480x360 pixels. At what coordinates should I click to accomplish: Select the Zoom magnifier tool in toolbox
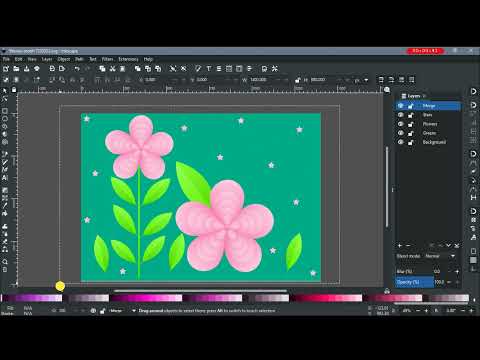(x=5, y=262)
